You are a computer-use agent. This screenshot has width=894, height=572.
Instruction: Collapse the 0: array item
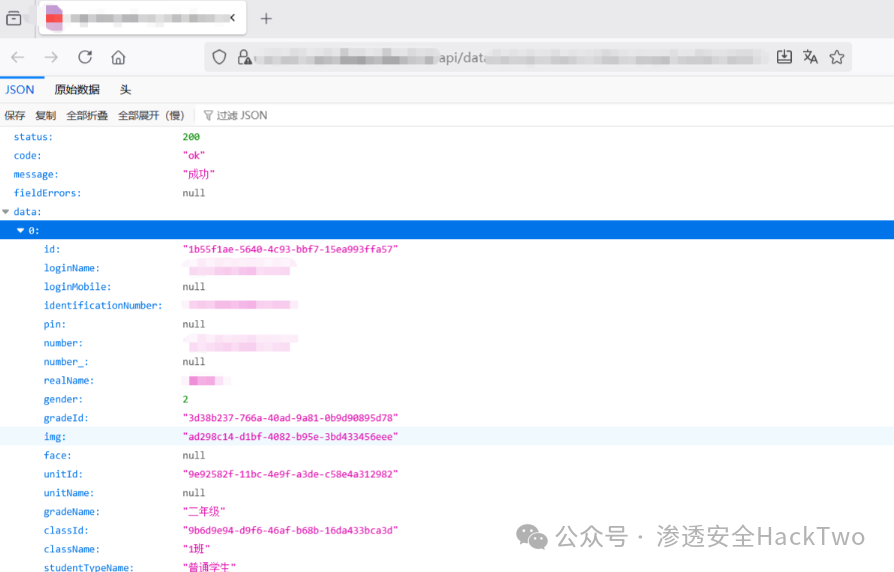click(x=21, y=230)
